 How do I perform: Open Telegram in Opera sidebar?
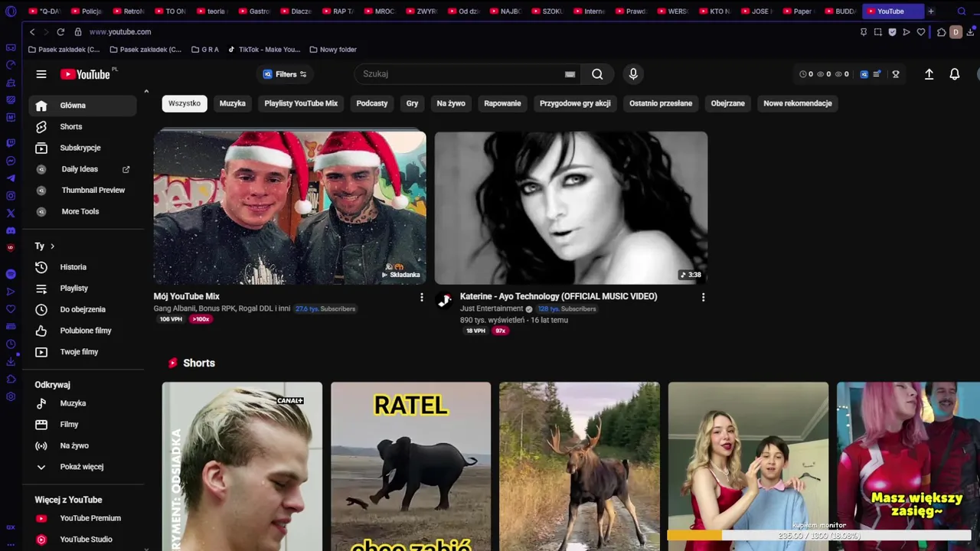[11, 178]
